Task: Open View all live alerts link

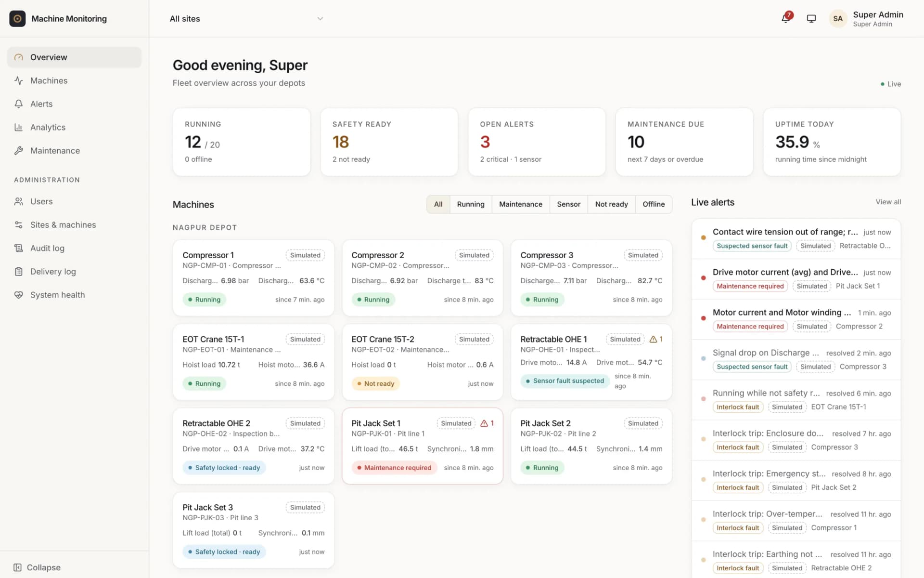Action: [888, 202]
